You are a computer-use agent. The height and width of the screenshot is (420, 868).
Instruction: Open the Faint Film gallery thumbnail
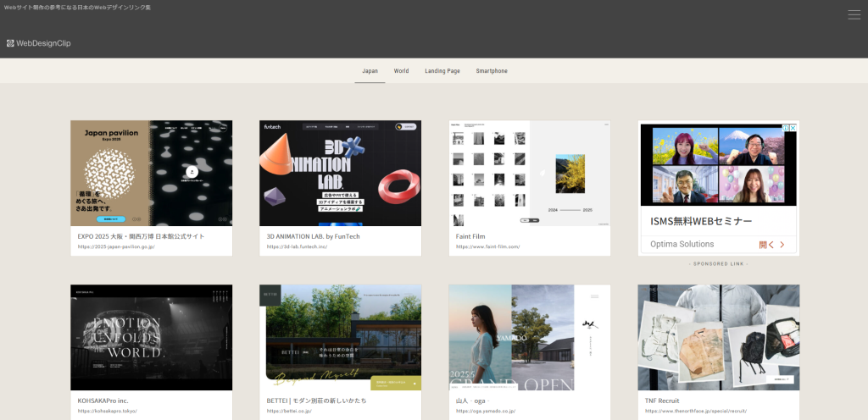point(529,173)
